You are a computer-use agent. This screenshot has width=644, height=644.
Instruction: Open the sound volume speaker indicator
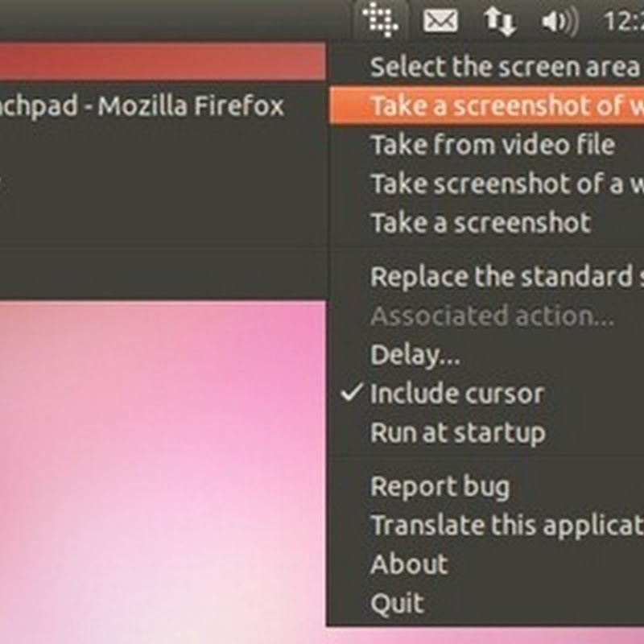(x=560, y=22)
